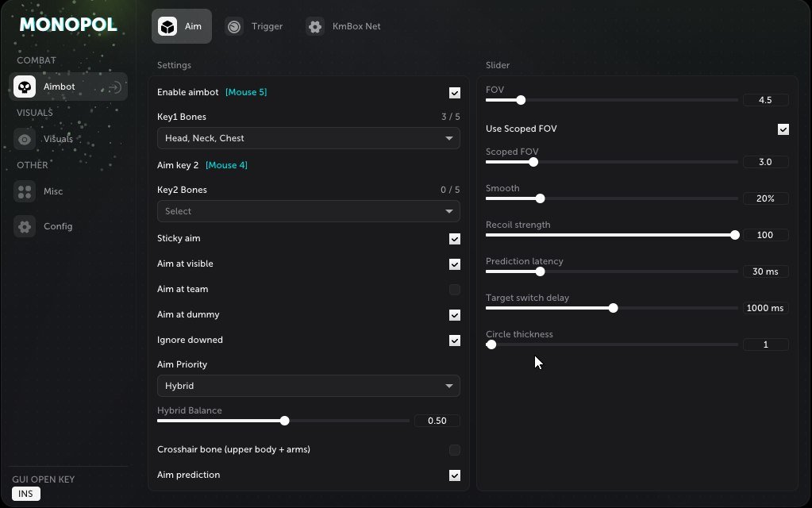Change the [Mouse 4] Aim key 2 bind
The height and width of the screenshot is (508, 812).
[x=226, y=165]
